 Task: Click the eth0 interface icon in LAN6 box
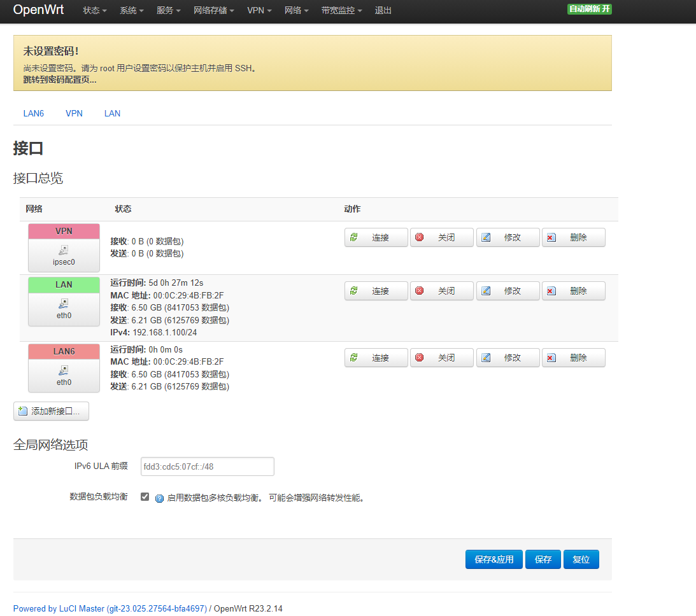[x=64, y=370]
